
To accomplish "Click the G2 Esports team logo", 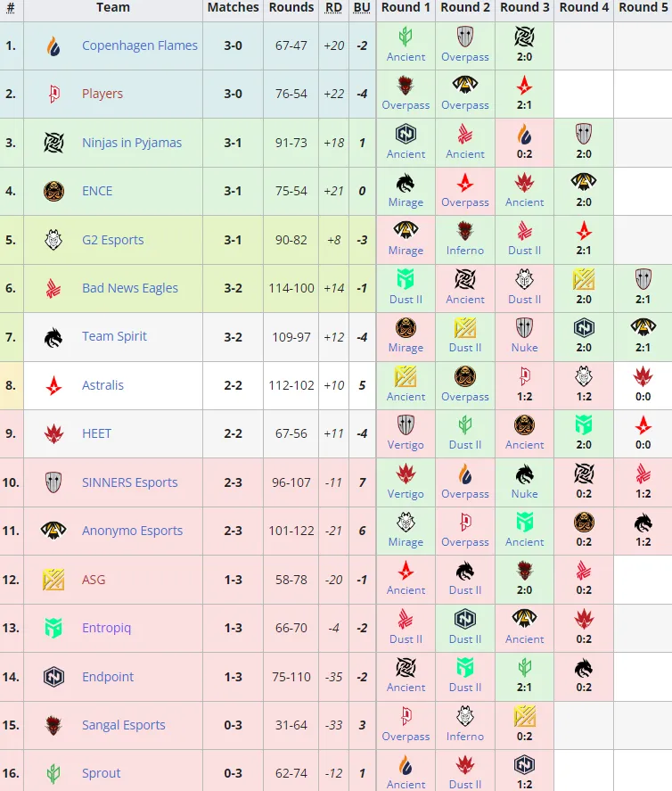I will pos(53,240).
